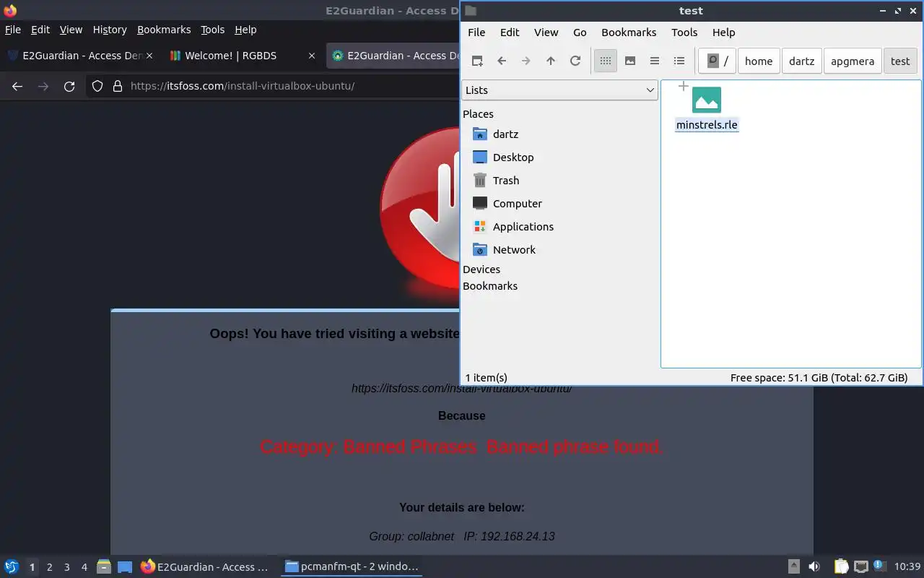The image size is (924, 578).
Task: Switch to workspace 2
Action: (49, 567)
